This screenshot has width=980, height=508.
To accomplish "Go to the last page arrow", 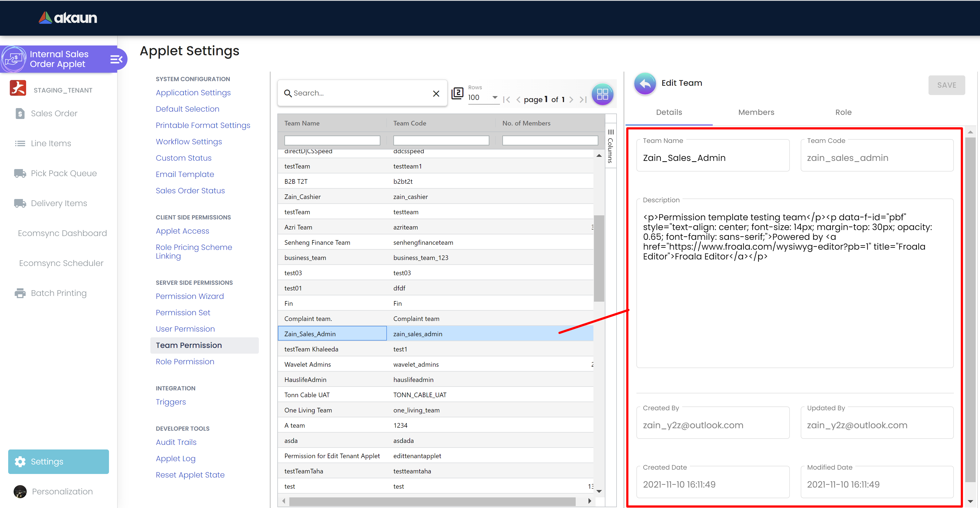I will (583, 100).
